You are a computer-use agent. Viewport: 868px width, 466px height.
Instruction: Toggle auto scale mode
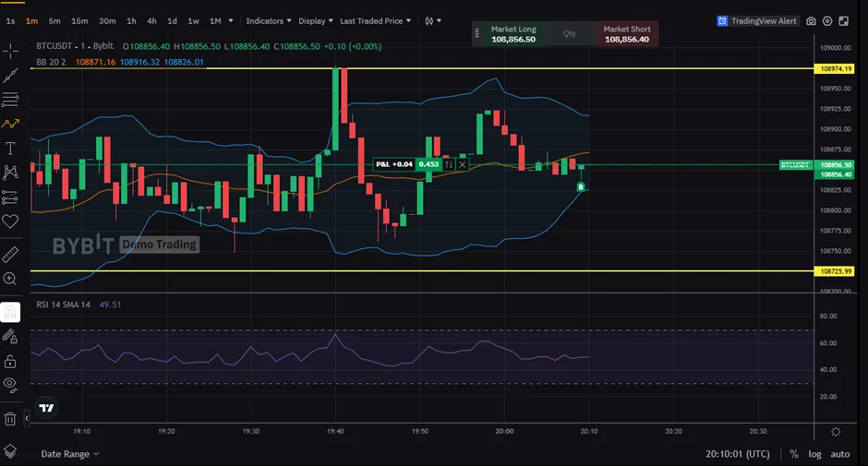[839, 454]
